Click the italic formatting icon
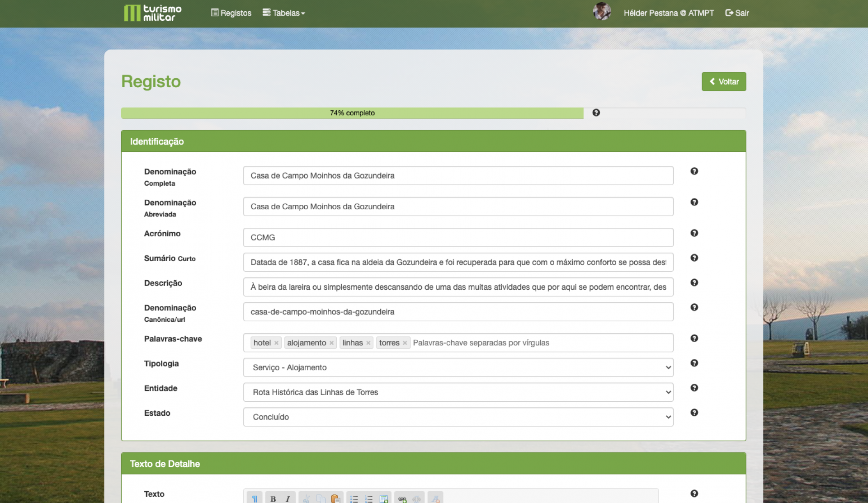 [288, 498]
